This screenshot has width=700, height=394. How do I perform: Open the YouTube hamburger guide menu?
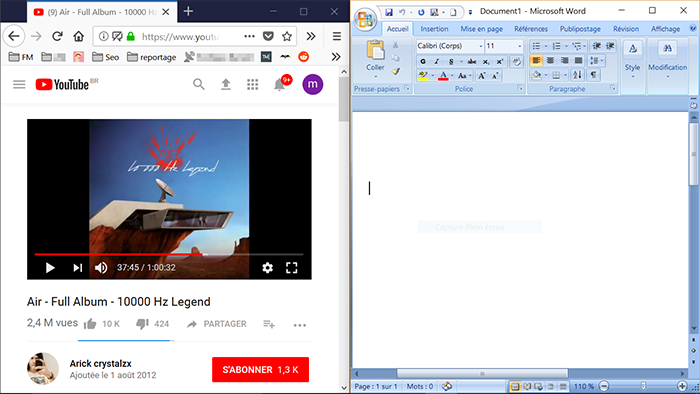point(19,84)
